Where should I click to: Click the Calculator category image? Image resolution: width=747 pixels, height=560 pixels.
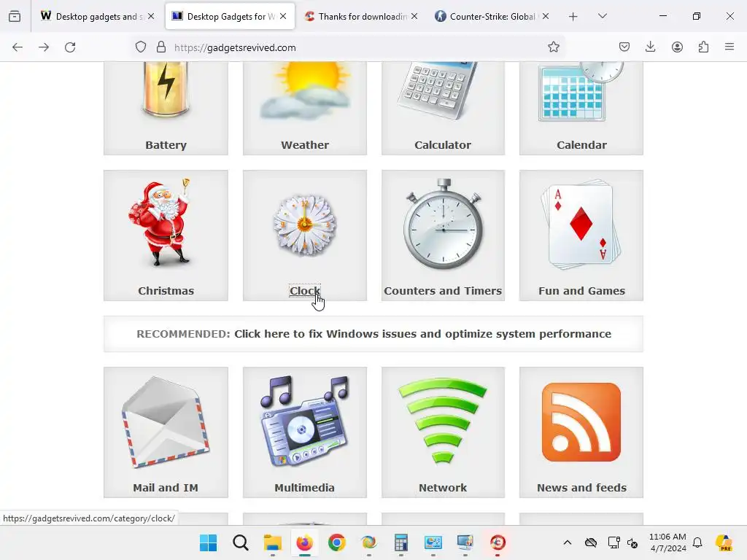click(x=438, y=90)
